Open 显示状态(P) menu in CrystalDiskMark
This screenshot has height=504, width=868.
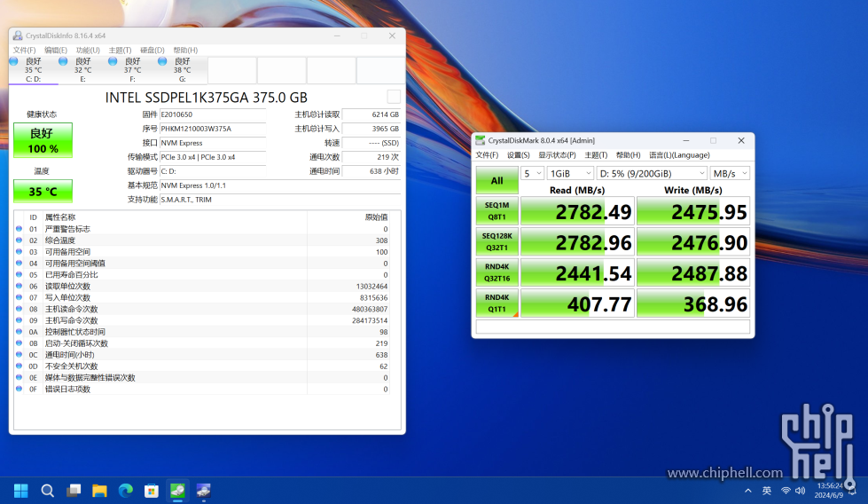[557, 155]
